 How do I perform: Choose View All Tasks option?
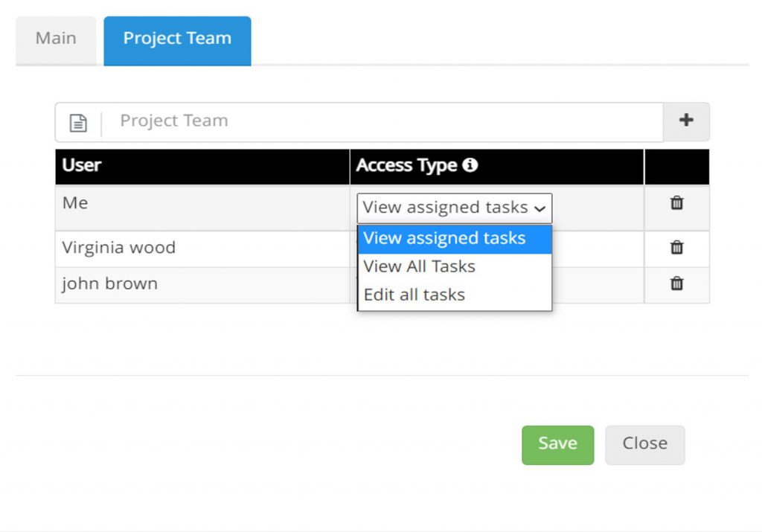point(455,266)
